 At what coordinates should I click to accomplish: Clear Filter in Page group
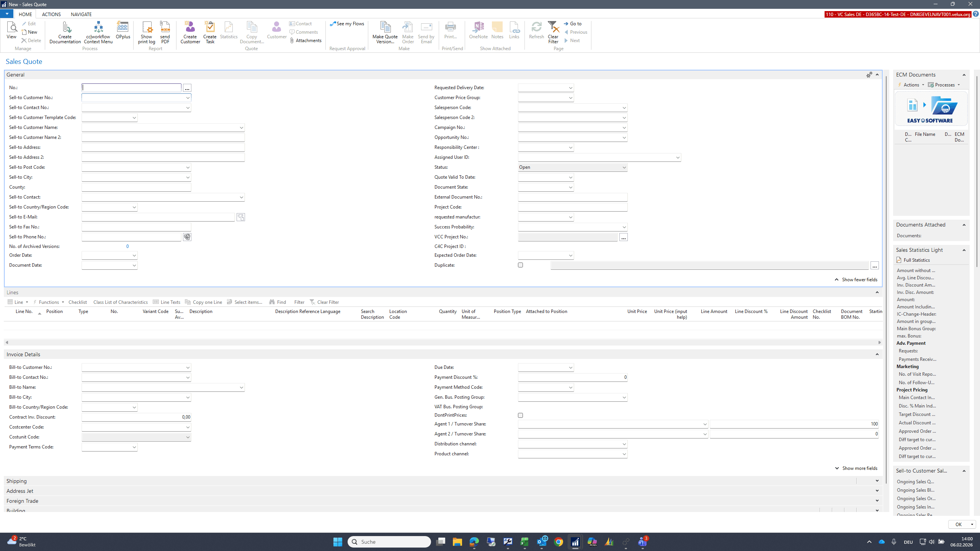(x=553, y=33)
